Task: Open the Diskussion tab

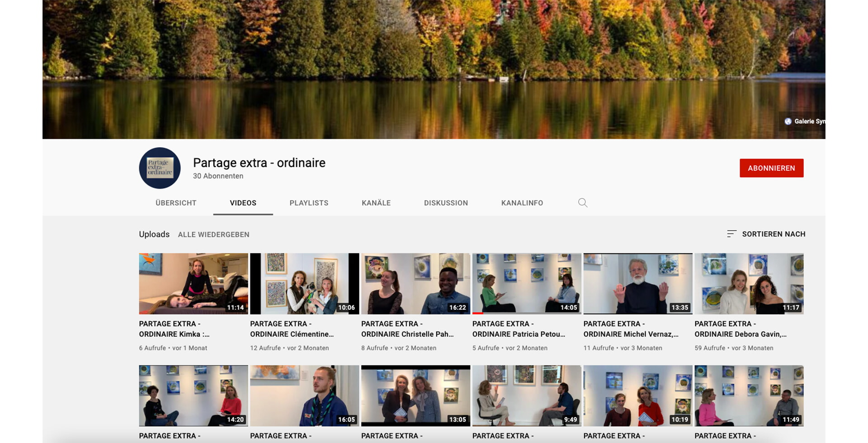Action: click(x=446, y=203)
